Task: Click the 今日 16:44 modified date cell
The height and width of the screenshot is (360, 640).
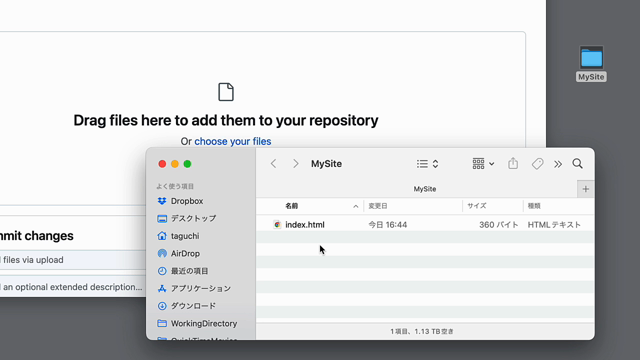Action: click(x=388, y=224)
